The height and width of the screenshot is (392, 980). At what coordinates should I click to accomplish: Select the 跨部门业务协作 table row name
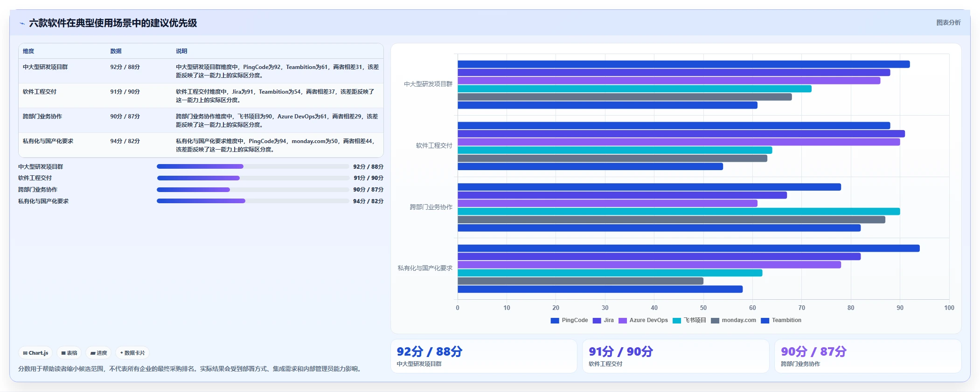(x=42, y=117)
